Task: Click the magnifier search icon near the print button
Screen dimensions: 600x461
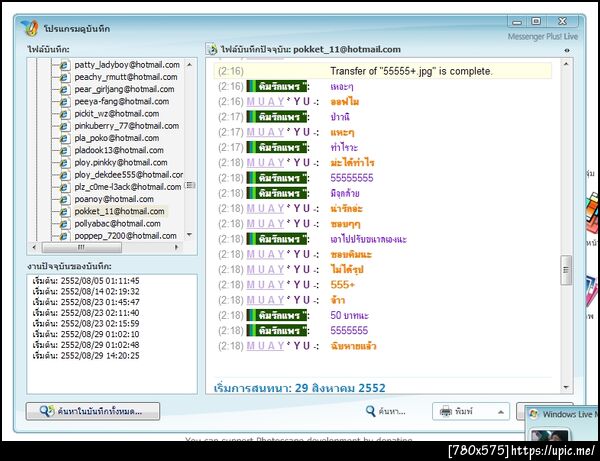Action: (370, 411)
